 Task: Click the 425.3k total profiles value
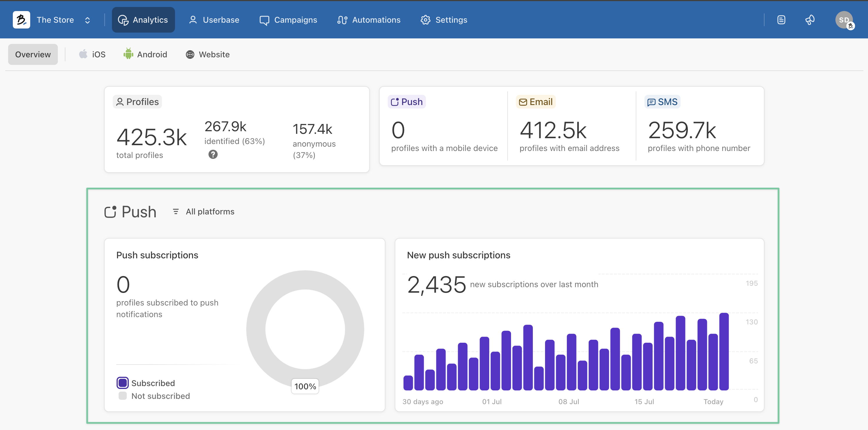tap(151, 137)
